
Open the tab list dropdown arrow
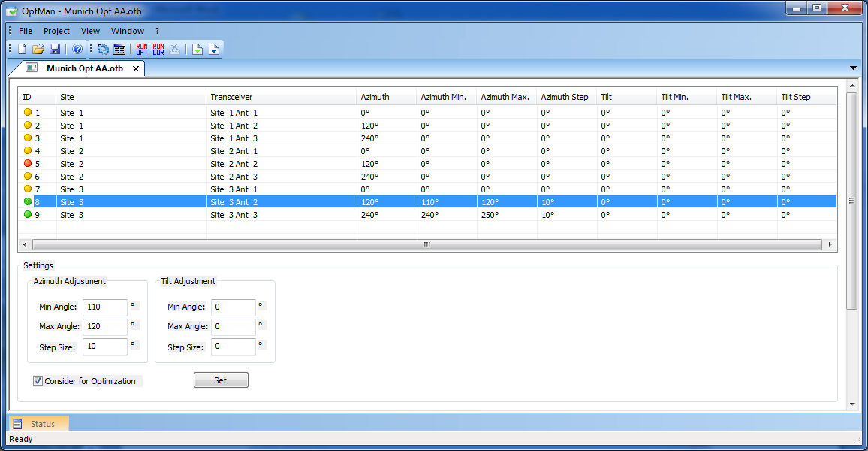pyautogui.click(x=853, y=68)
